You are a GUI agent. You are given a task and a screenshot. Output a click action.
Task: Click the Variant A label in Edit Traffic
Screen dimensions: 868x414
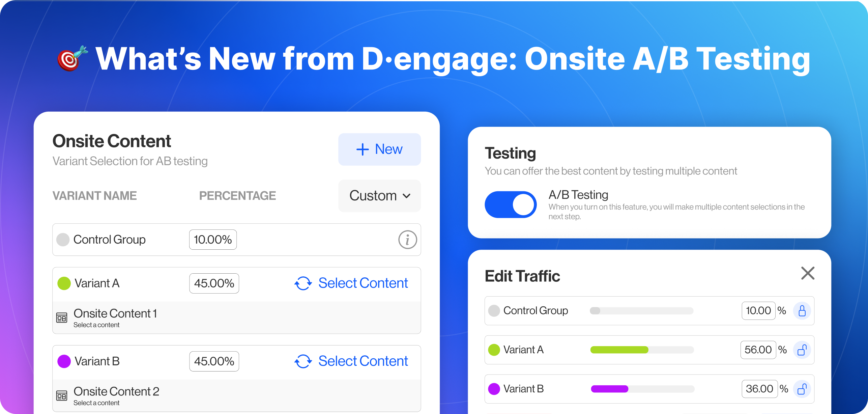click(523, 350)
